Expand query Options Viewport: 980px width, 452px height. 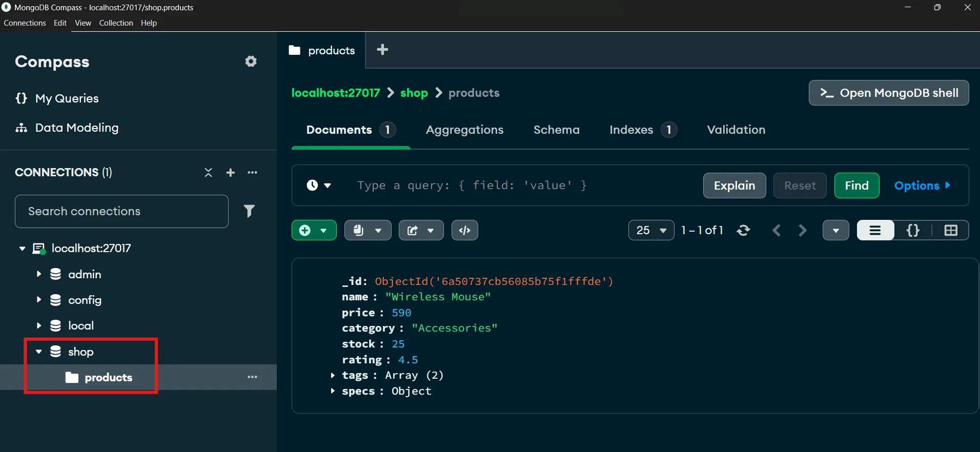point(923,186)
